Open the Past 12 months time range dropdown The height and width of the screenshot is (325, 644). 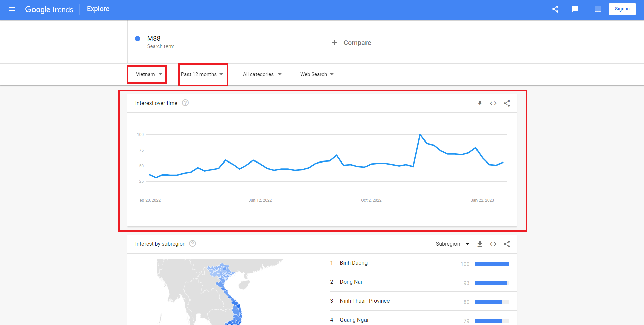[x=202, y=74]
